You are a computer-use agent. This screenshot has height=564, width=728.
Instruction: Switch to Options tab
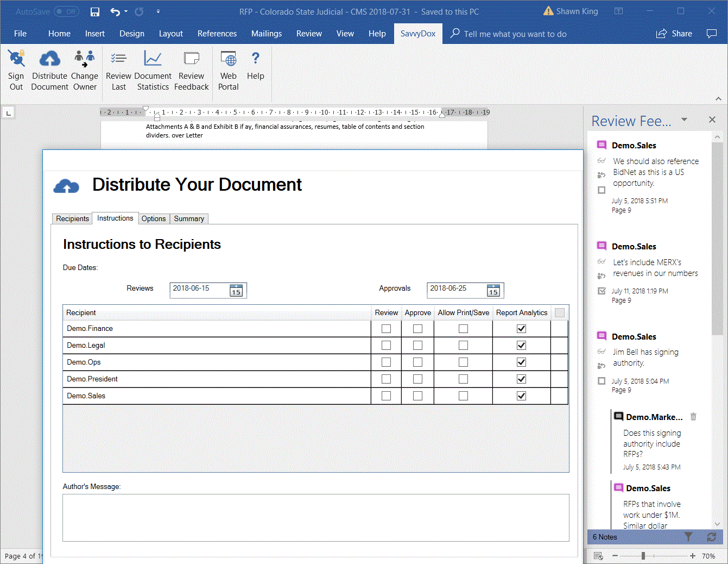(x=154, y=218)
